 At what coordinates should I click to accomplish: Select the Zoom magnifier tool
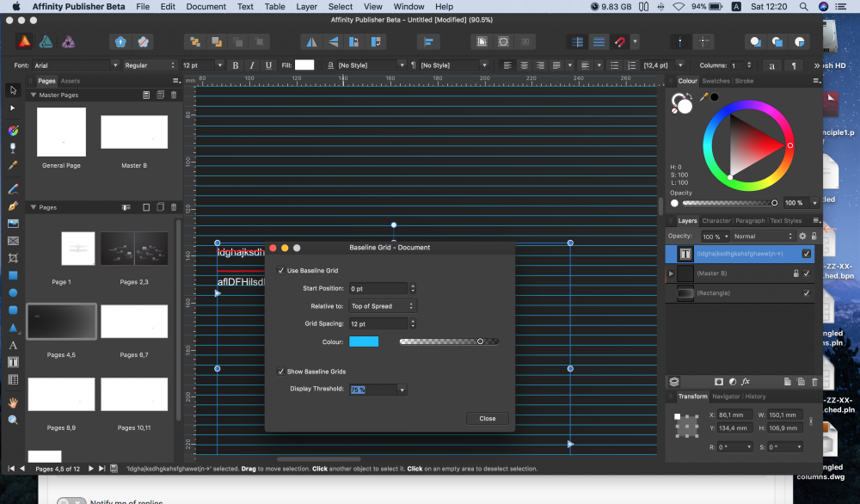point(13,420)
